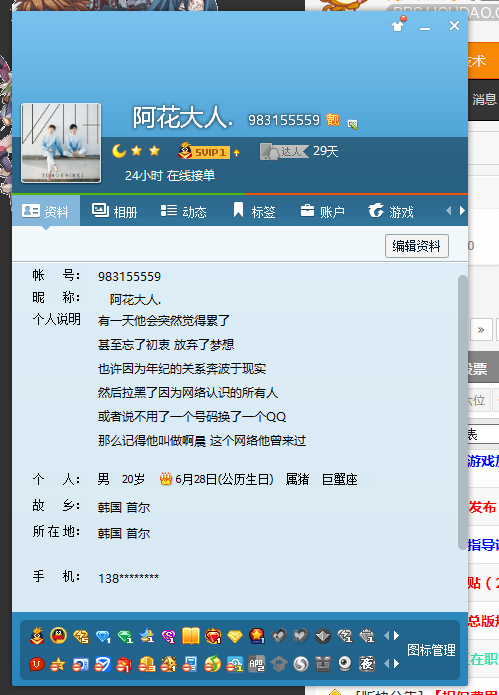Image resolution: width=499 pixels, height=695 pixels.
Task: Show next icons in top icon row
Action: pos(397,636)
